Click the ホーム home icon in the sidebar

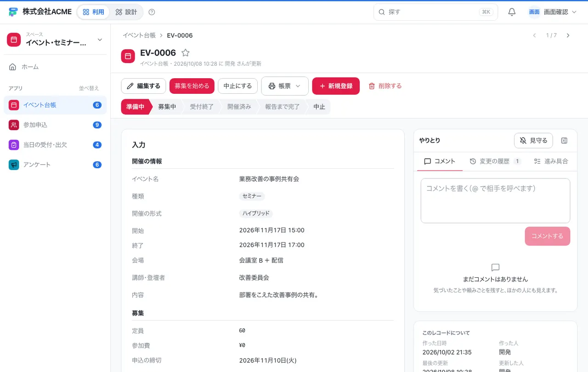click(x=13, y=67)
